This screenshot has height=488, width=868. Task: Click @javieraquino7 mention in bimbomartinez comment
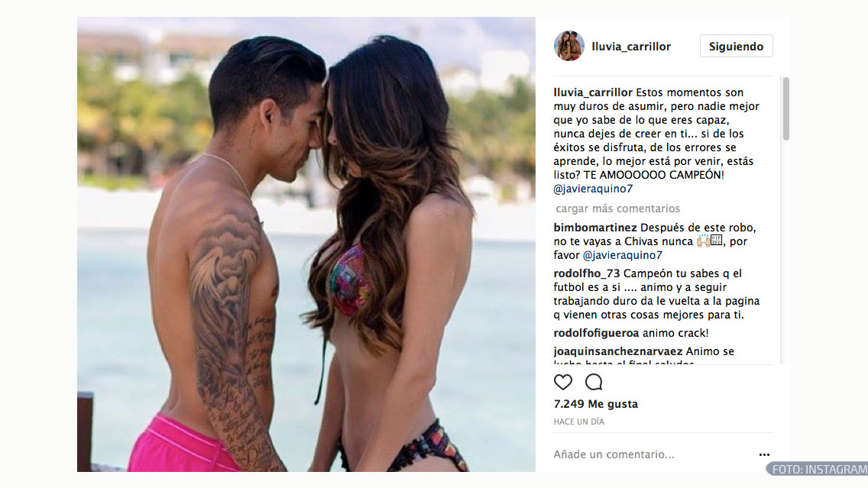[623, 255]
